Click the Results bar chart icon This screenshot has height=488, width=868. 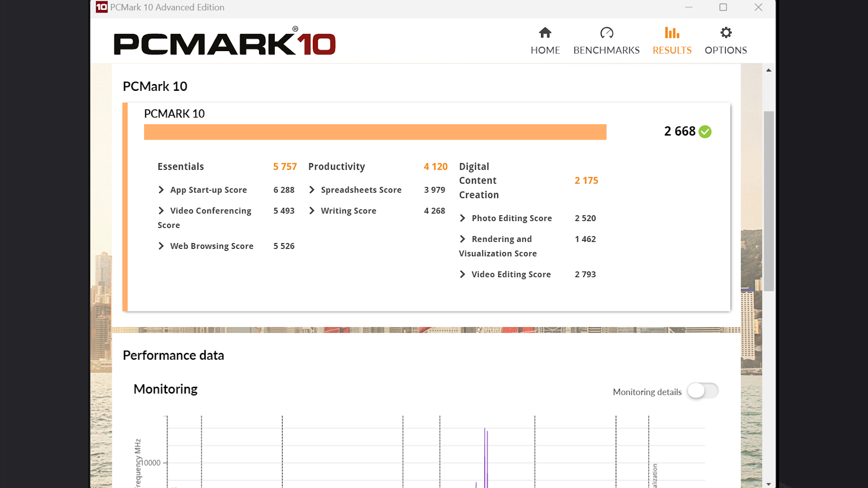[x=672, y=33]
